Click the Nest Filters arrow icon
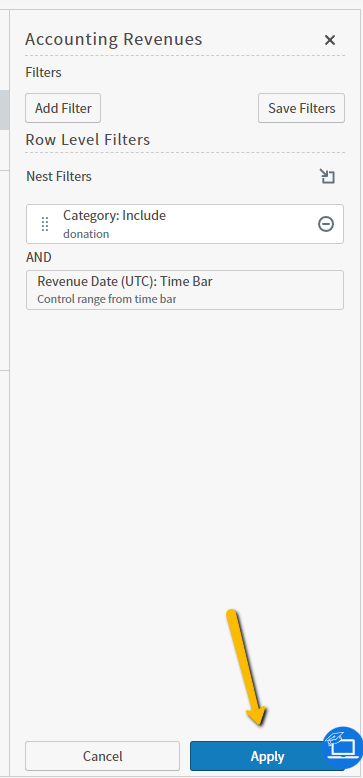This screenshot has width=363, height=778. [x=327, y=176]
